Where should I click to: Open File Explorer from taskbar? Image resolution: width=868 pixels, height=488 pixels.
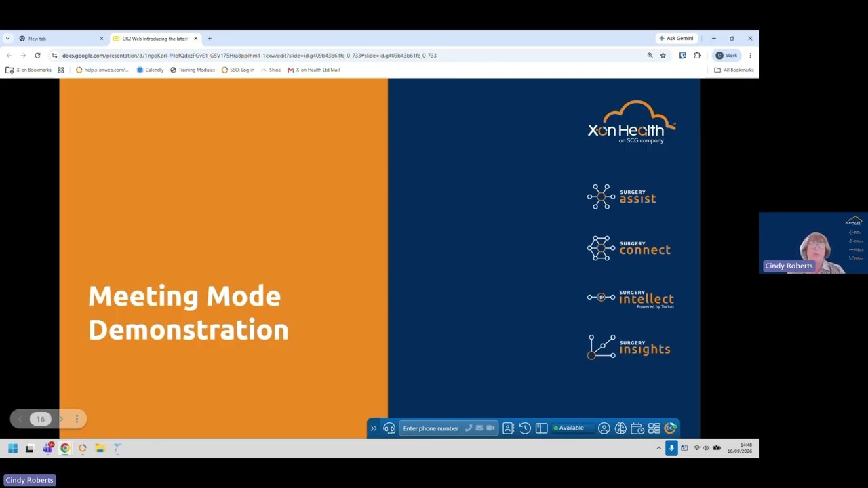point(100,448)
